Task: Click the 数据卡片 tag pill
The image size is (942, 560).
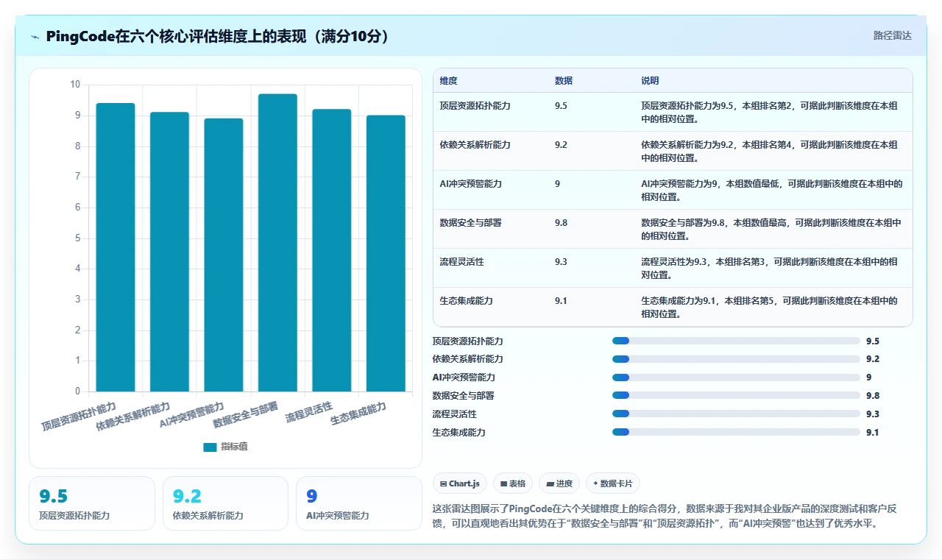Action: click(613, 483)
